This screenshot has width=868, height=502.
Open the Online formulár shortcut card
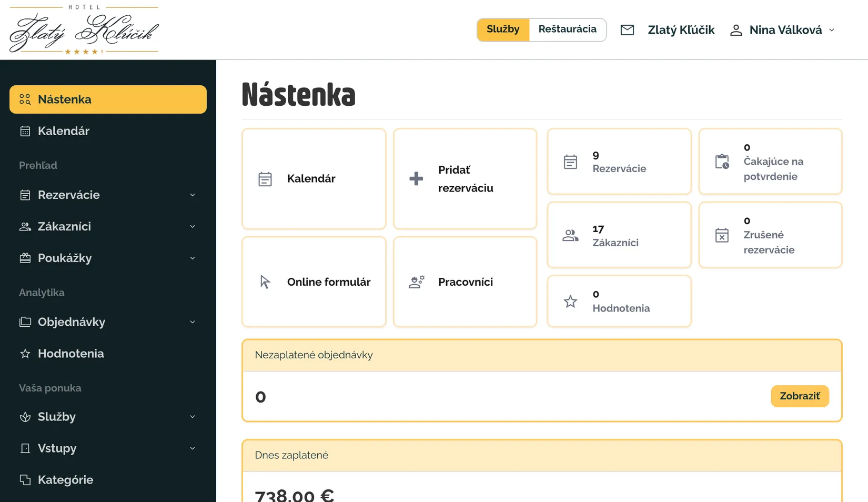(314, 282)
